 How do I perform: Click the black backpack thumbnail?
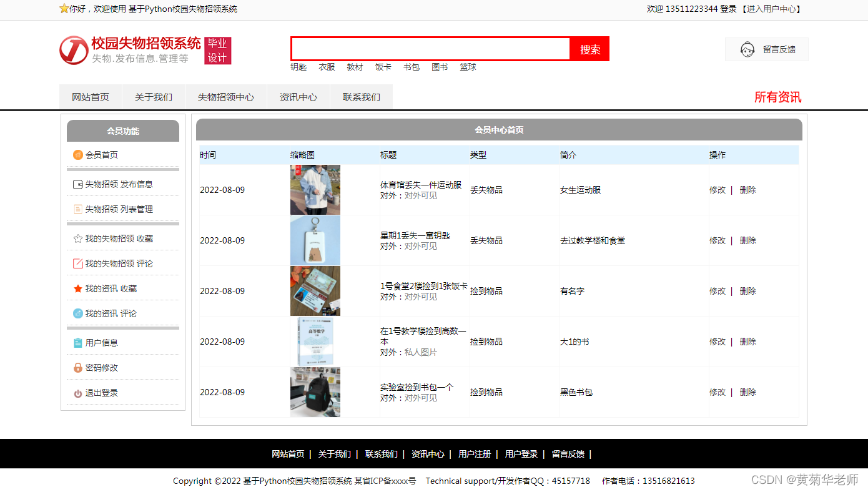pyautogui.click(x=315, y=392)
